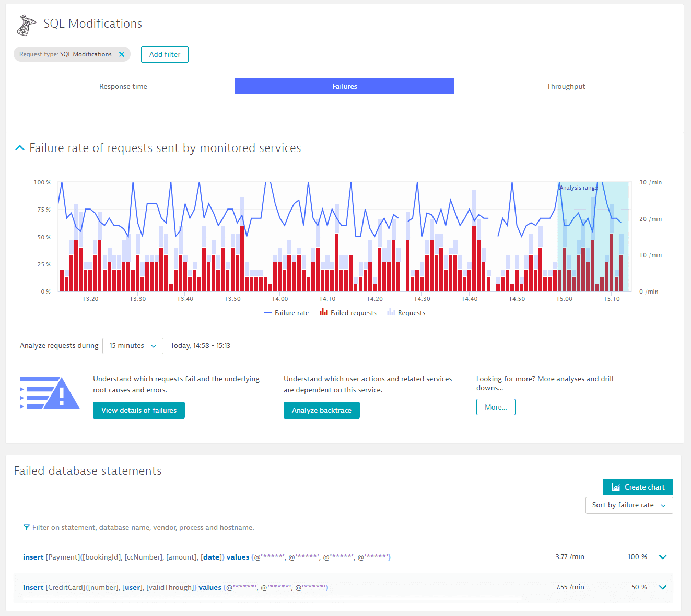The width and height of the screenshot is (691, 616).
Task: Toggle the Failure rate legend entry
Action: 286,313
